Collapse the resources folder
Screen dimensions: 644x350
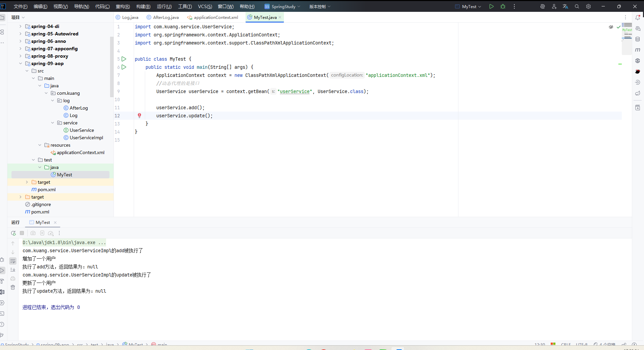pos(40,145)
